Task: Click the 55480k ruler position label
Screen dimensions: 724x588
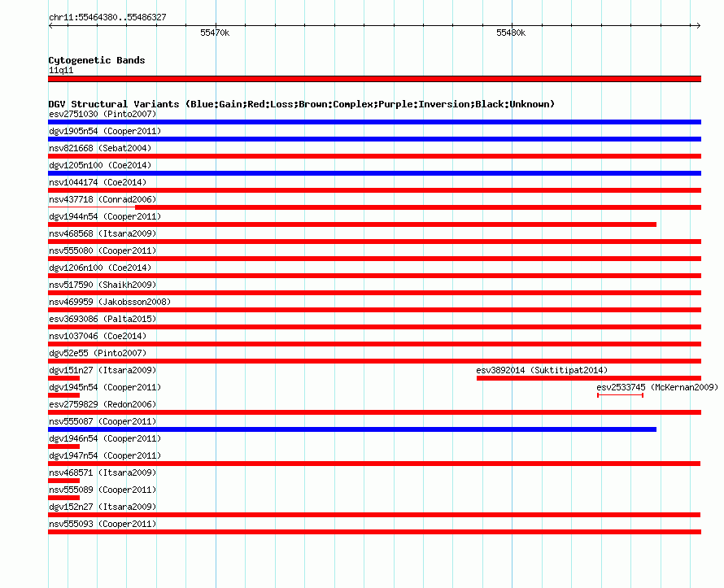Action: coord(511,33)
